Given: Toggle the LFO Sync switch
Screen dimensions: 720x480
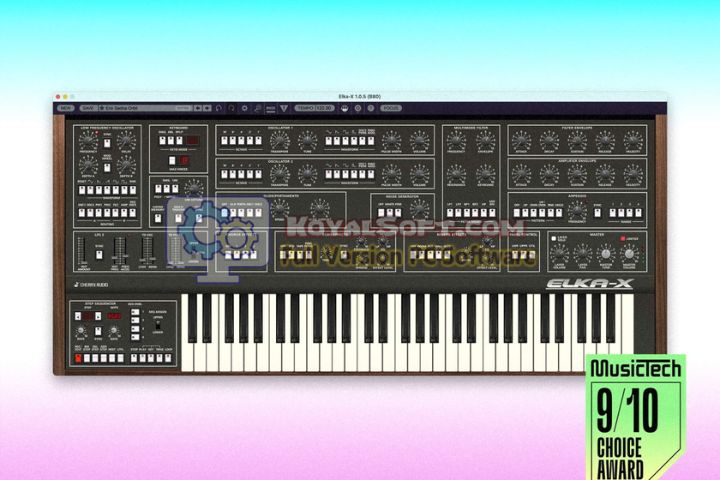Looking at the screenshot, I should (x=107, y=143).
